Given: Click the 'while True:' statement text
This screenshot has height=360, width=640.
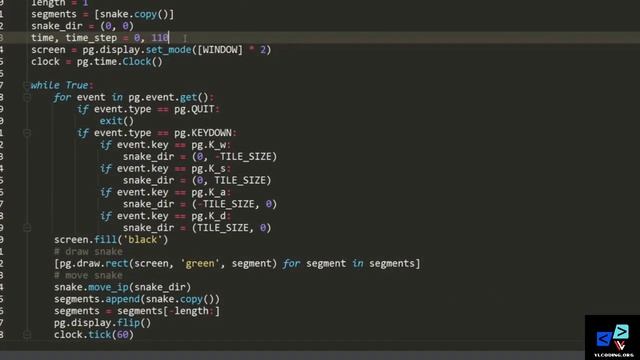Looking at the screenshot, I should (x=62, y=85).
